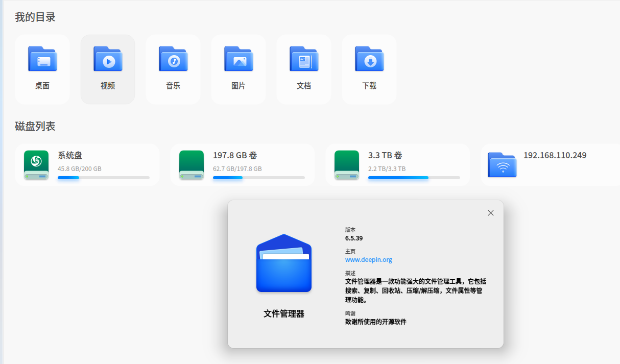
Task: Open the 文档 documents folder icon
Action: tap(304, 59)
